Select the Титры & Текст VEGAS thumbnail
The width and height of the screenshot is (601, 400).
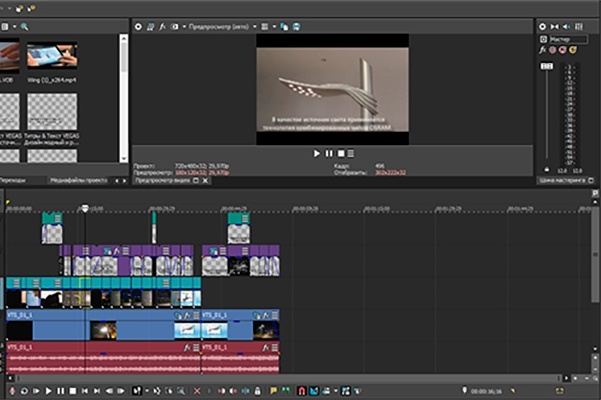[x=52, y=111]
